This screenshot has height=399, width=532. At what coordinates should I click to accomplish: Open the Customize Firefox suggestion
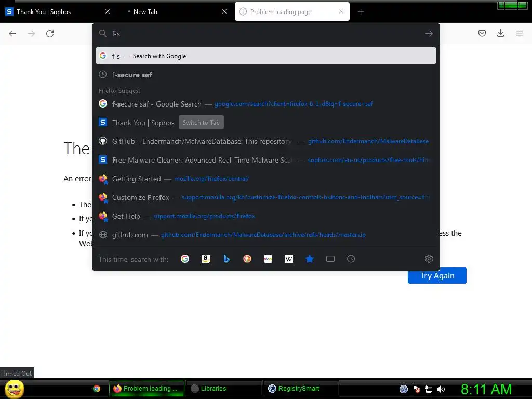tap(266, 197)
